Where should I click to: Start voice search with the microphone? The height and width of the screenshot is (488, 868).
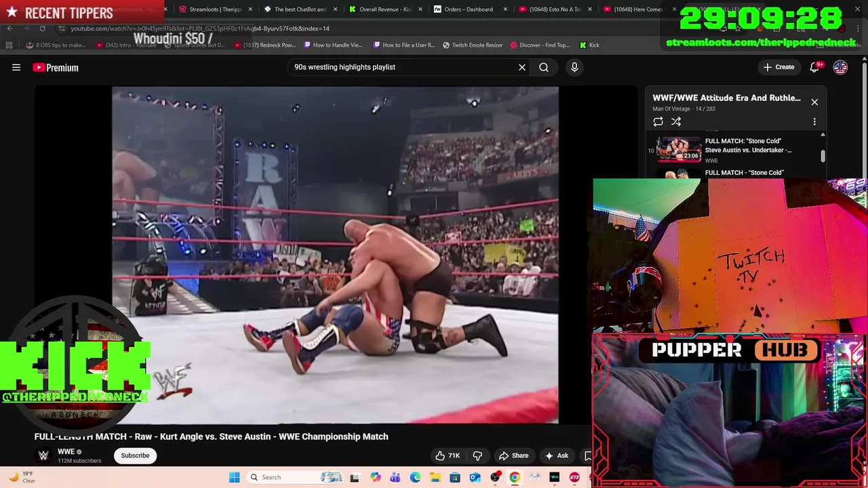point(574,67)
